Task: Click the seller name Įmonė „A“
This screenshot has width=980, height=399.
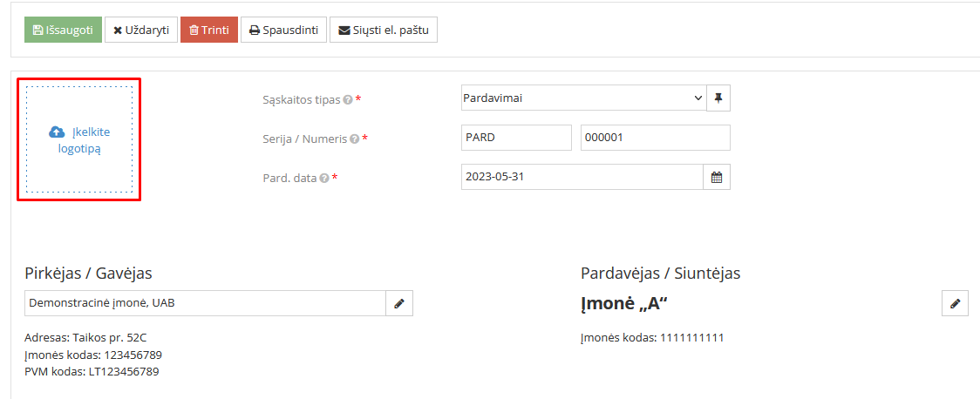Action: click(623, 303)
